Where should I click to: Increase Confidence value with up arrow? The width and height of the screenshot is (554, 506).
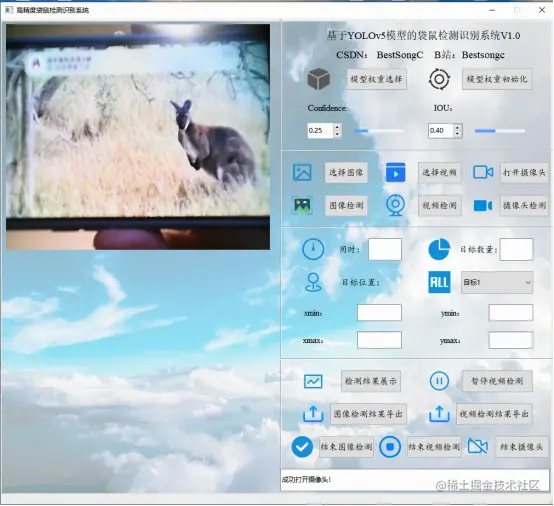[337, 127]
